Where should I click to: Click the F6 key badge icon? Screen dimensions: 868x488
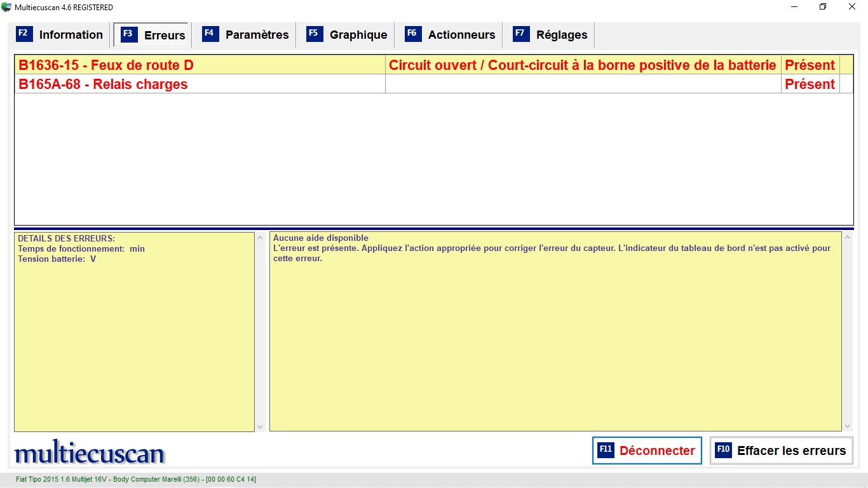tap(412, 34)
